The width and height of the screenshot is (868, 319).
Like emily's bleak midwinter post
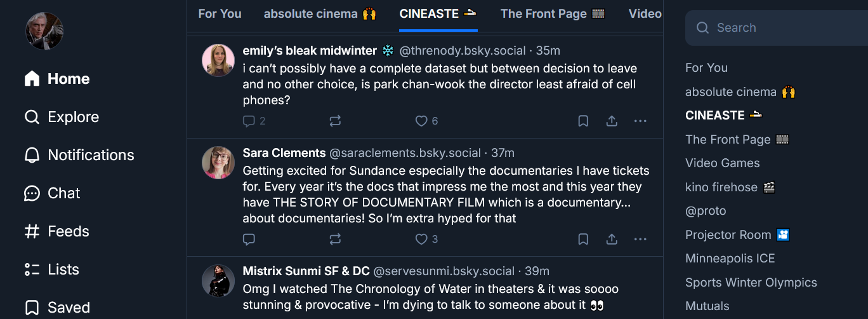pyautogui.click(x=421, y=121)
